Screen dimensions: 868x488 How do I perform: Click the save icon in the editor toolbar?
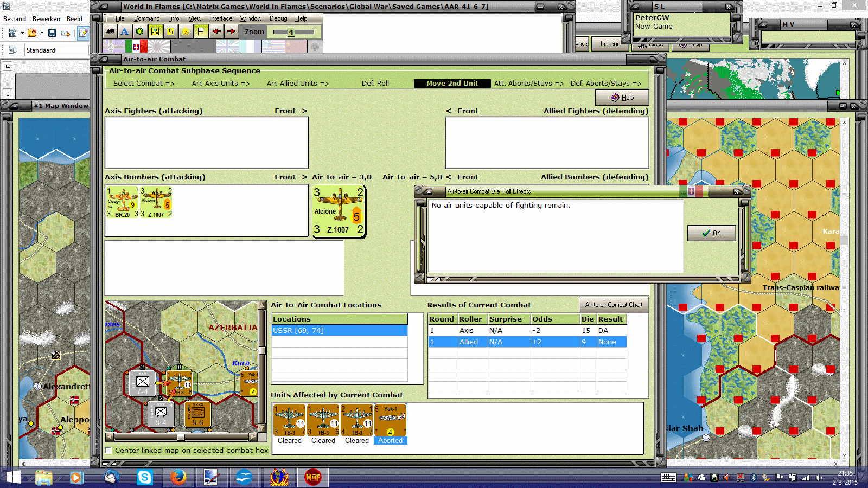[x=52, y=33]
